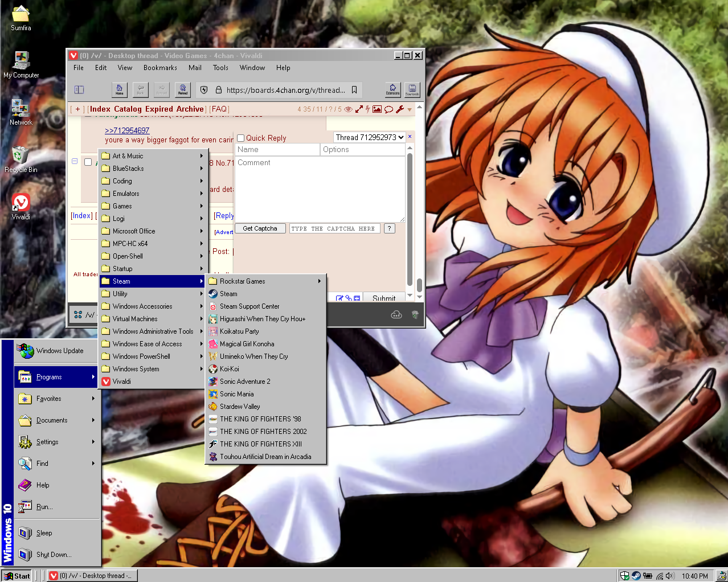Toggle the eye watcher icon in 4chan header

pyautogui.click(x=348, y=109)
